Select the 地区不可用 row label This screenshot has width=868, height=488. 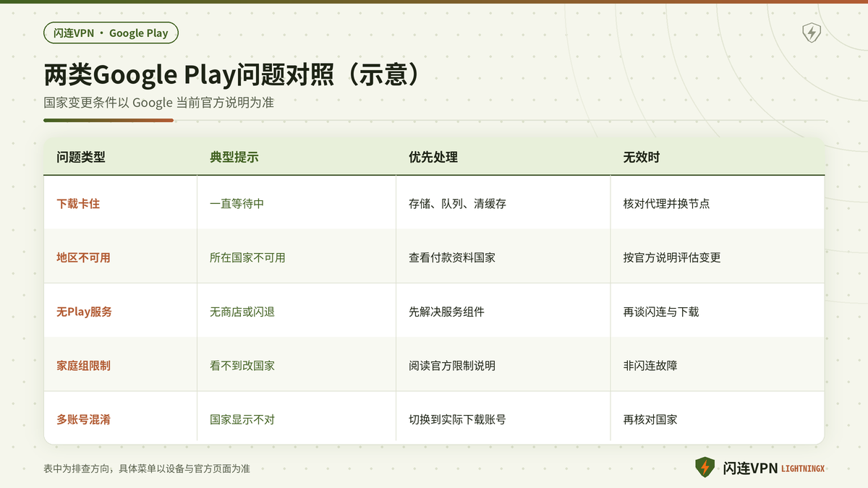click(x=84, y=257)
